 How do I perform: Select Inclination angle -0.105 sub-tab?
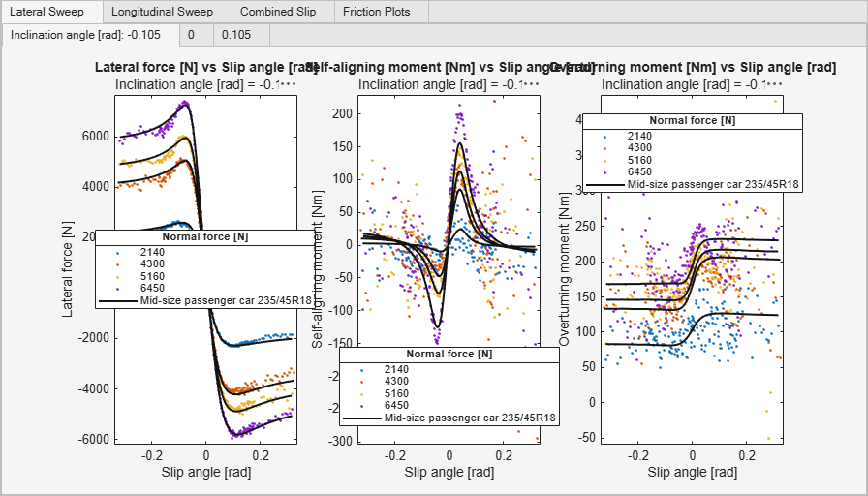tap(91, 35)
